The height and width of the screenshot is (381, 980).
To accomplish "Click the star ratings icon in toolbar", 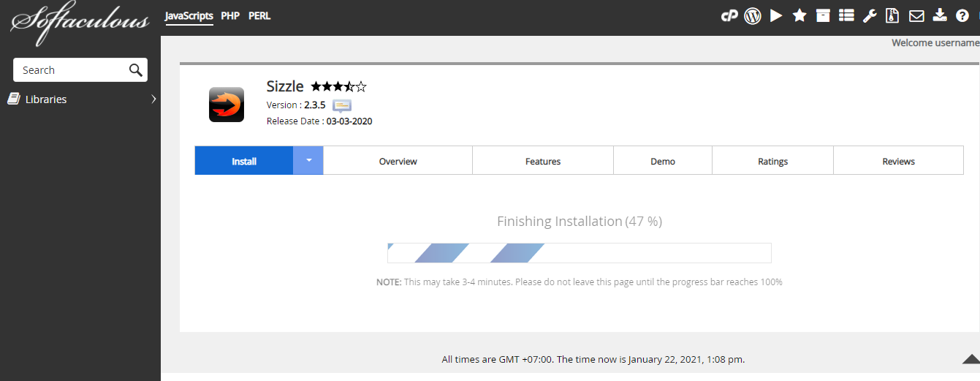I will pyautogui.click(x=799, y=15).
